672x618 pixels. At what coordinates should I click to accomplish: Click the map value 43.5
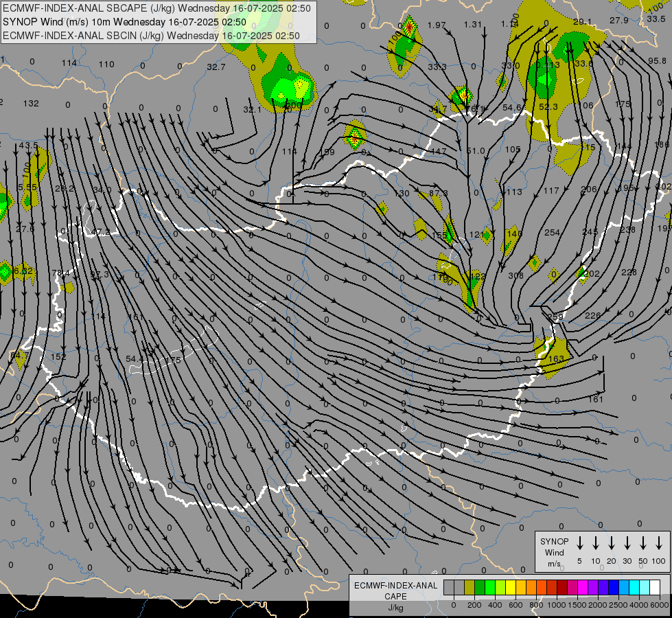pyautogui.click(x=28, y=146)
